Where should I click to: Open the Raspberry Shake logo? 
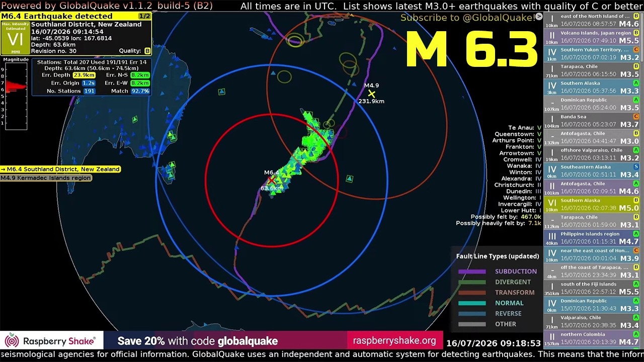coord(52,341)
